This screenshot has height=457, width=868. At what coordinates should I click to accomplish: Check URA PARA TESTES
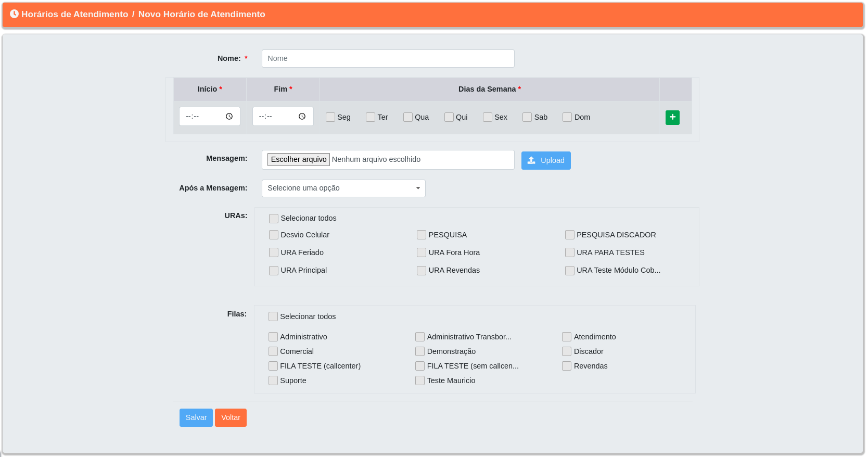tap(570, 252)
